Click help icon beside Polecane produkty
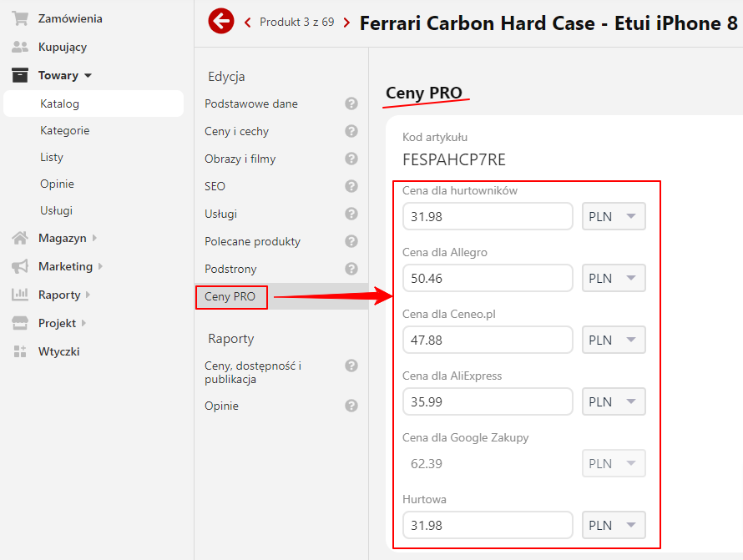The height and width of the screenshot is (560, 743). click(x=351, y=241)
